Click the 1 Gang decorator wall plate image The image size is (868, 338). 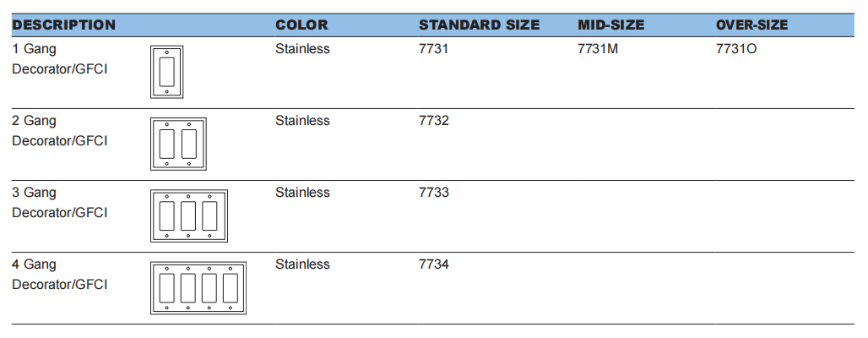[x=166, y=72]
